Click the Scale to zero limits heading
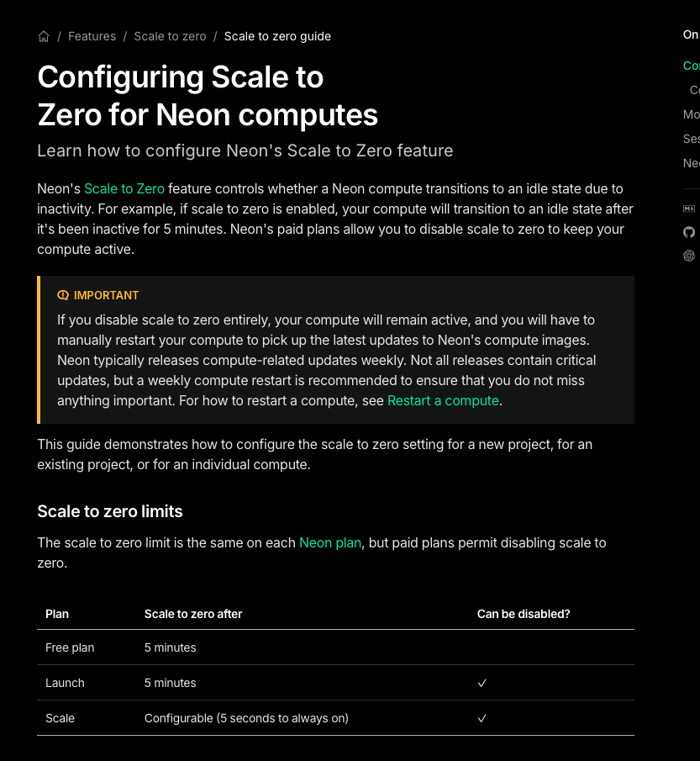 click(110, 511)
